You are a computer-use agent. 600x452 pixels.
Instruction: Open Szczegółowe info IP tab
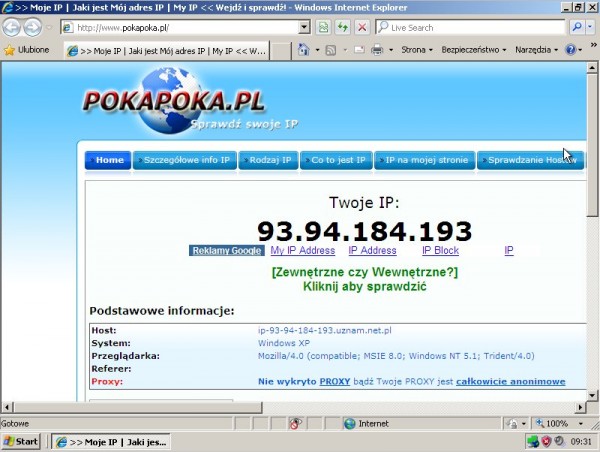(x=185, y=160)
